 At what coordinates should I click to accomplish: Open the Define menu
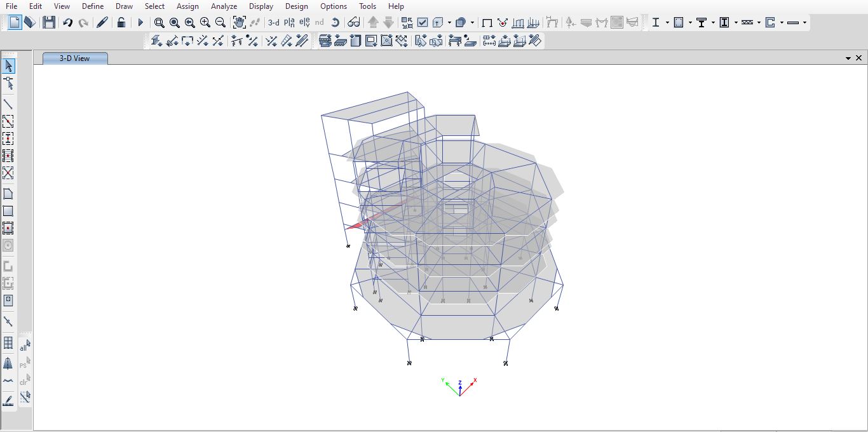click(93, 6)
